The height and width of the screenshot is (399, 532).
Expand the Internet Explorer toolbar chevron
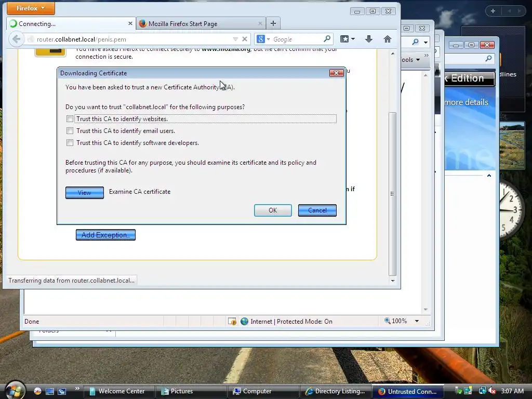tap(426, 55)
